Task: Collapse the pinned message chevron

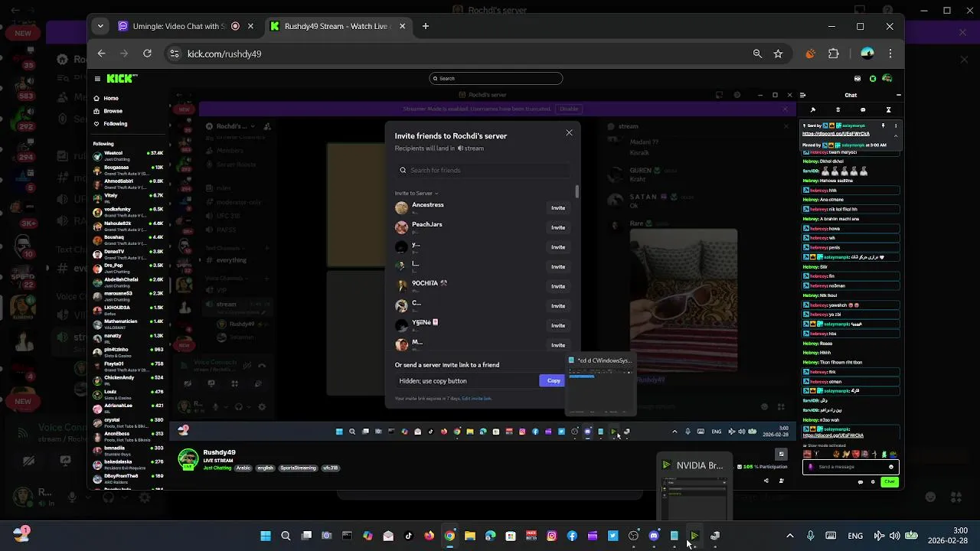Action: click(x=896, y=136)
